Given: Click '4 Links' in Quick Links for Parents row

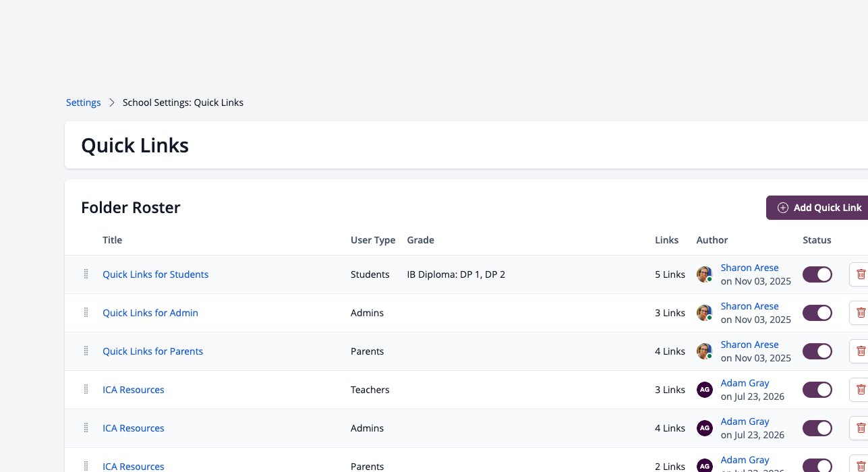Looking at the screenshot, I should coord(670,351).
